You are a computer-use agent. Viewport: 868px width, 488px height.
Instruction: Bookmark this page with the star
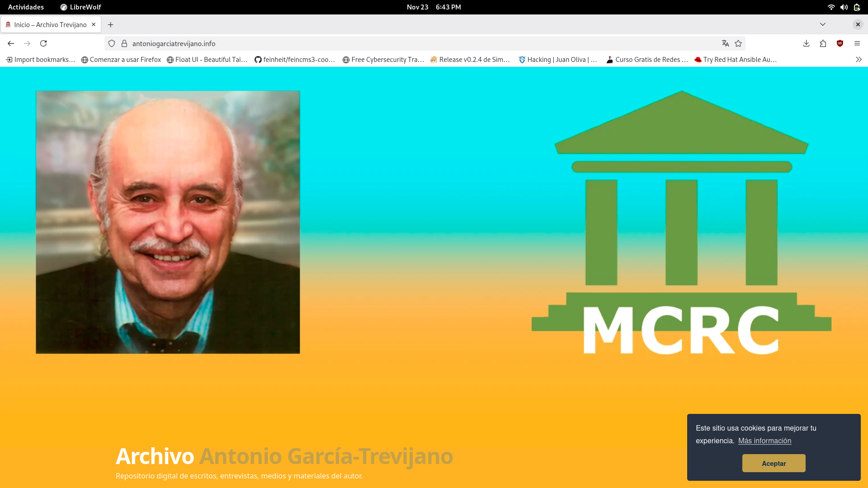(738, 43)
